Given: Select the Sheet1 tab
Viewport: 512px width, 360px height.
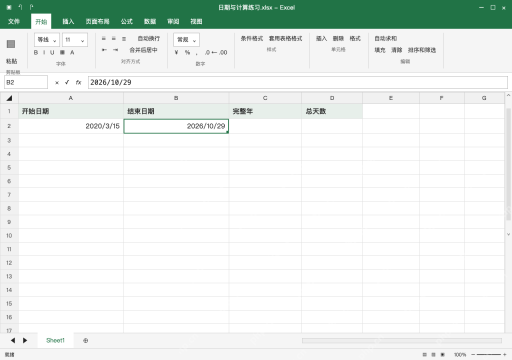Looking at the screenshot, I should [55, 340].
